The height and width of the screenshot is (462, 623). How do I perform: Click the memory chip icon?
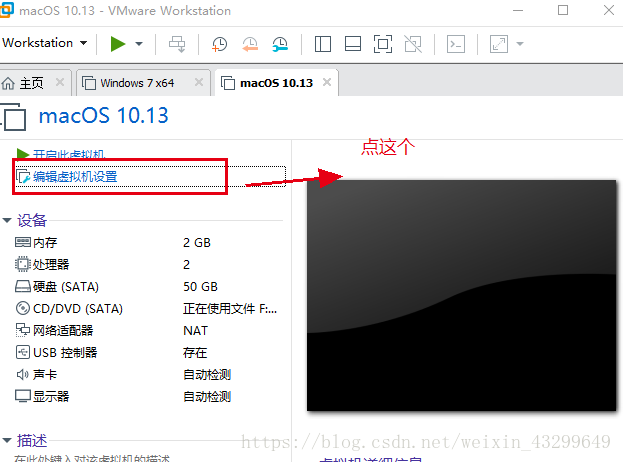(x=23, y=242)
